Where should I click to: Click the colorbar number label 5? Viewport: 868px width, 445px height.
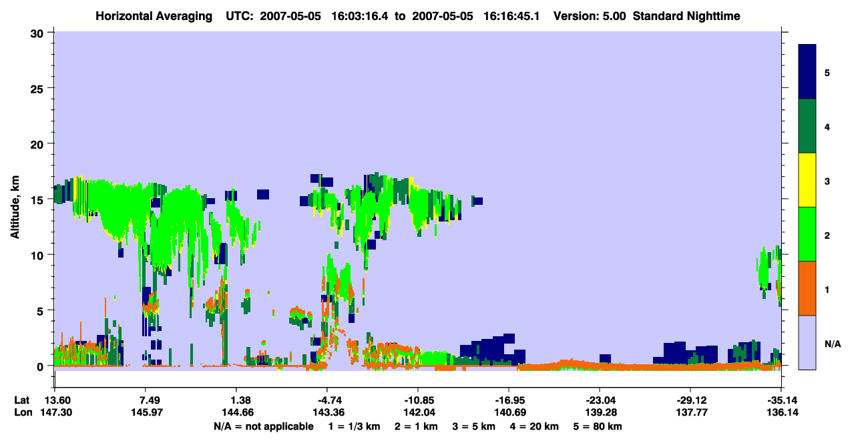(x=827, y=72)
